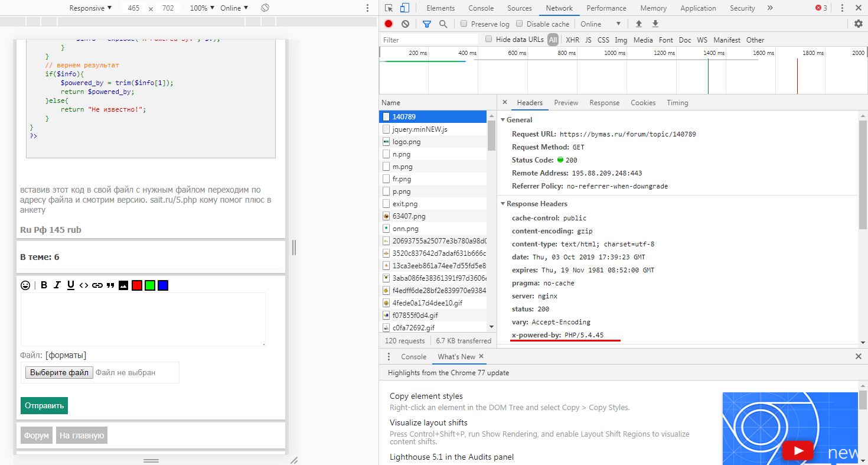Open the Online throttling dropdown in Network toolbar

pyautogui.click(x=601, y=24)
